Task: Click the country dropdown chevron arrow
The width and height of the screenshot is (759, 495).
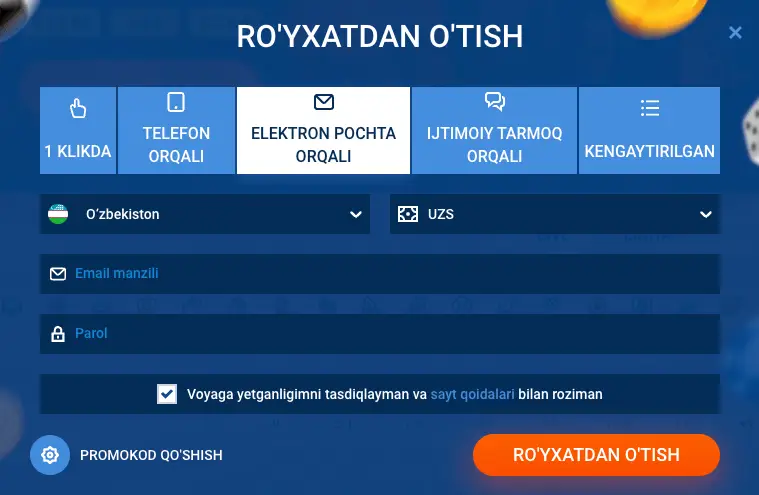Action: point(356,214)
